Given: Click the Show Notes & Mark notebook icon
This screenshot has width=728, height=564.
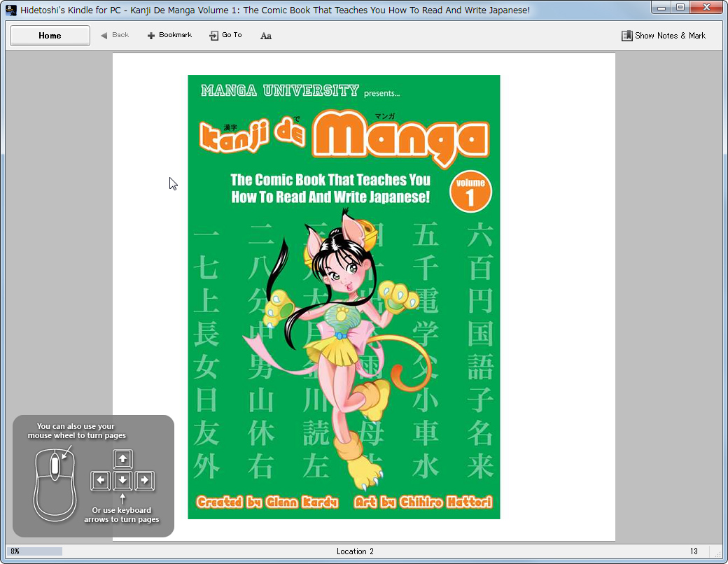Looking at the screenshot, I should coord(626,35).
